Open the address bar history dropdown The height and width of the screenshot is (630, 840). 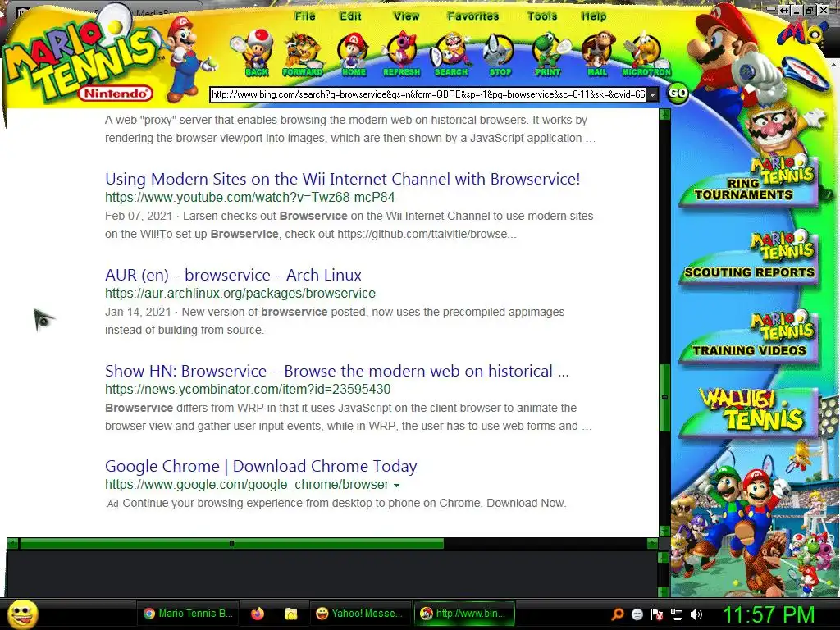click(652, 95)
